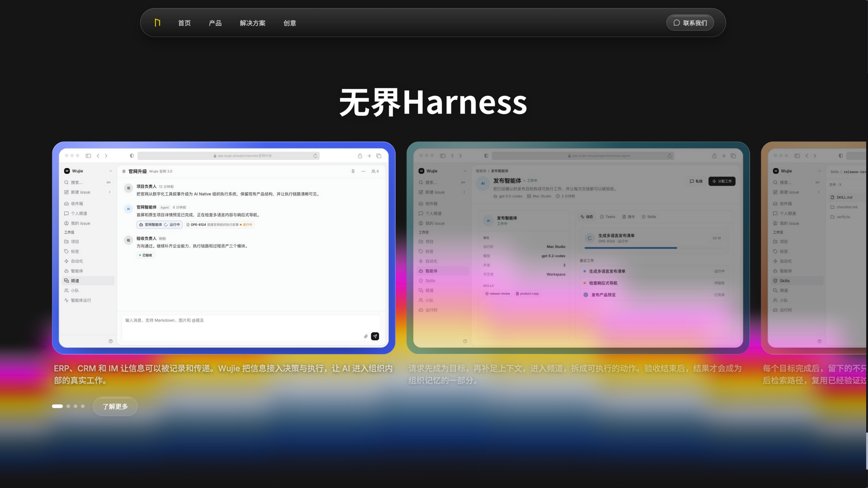Click the 分配工作 button in agent card

pyautogui.click(x=722, y=181)
